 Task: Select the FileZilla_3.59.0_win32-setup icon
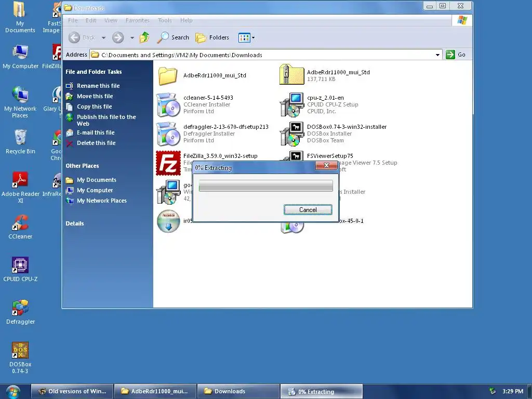pos(168,163)
